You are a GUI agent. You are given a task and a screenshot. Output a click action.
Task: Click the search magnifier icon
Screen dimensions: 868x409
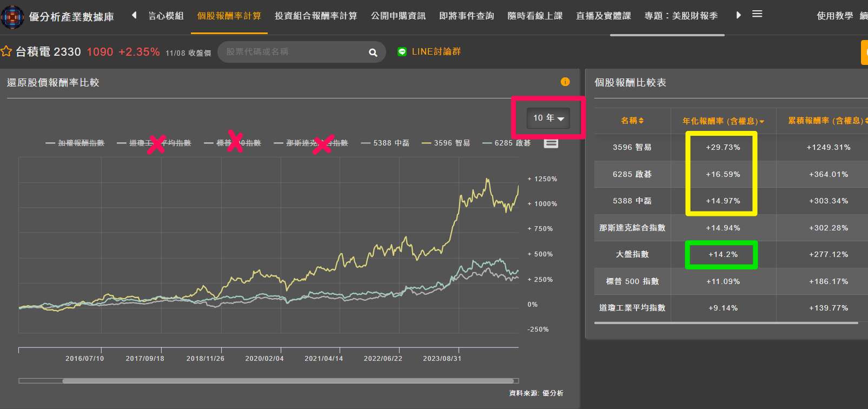(373, 52)
